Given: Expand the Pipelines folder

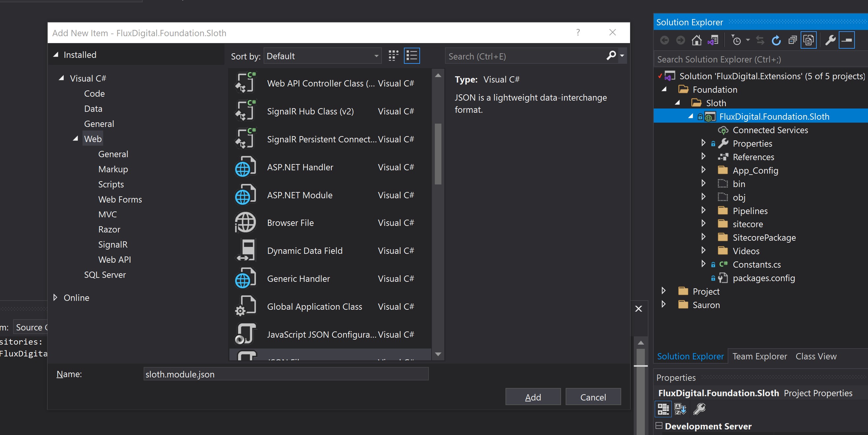Looking at the screenshot, I should tap(703, 210).
